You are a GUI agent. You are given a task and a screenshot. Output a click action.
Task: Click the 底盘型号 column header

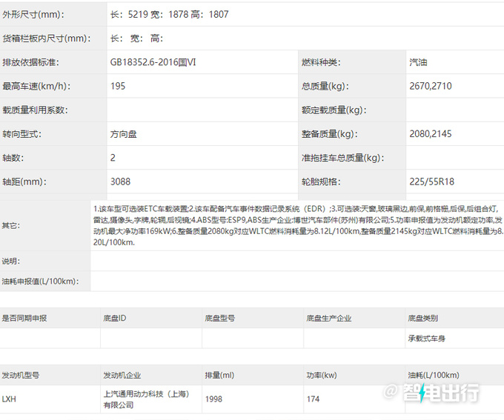(220, 319)
